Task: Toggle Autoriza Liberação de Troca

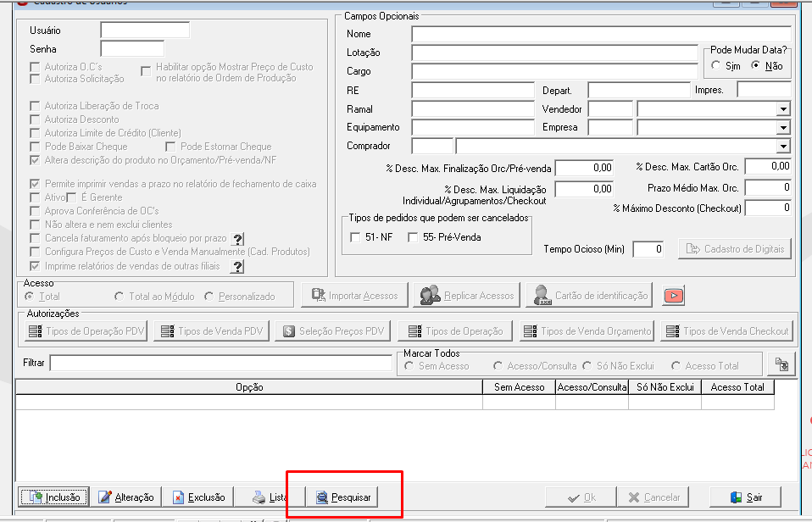Action: coord(35,106)
